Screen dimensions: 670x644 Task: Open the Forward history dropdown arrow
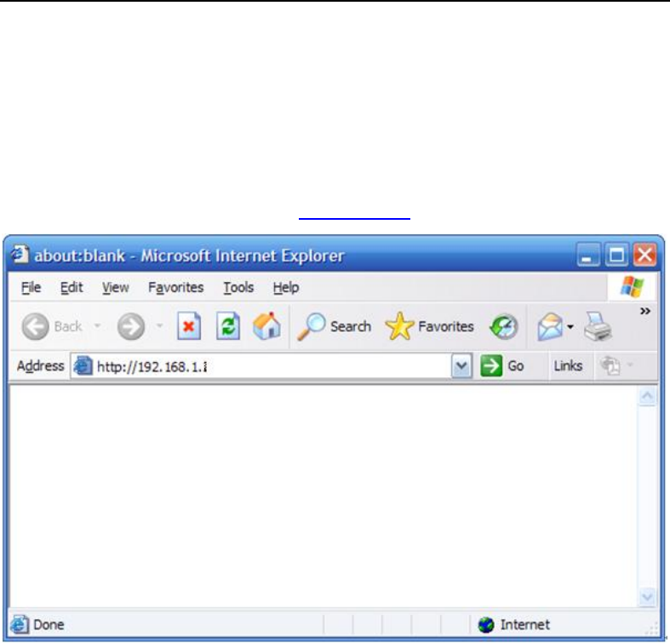tap(159, 326)
